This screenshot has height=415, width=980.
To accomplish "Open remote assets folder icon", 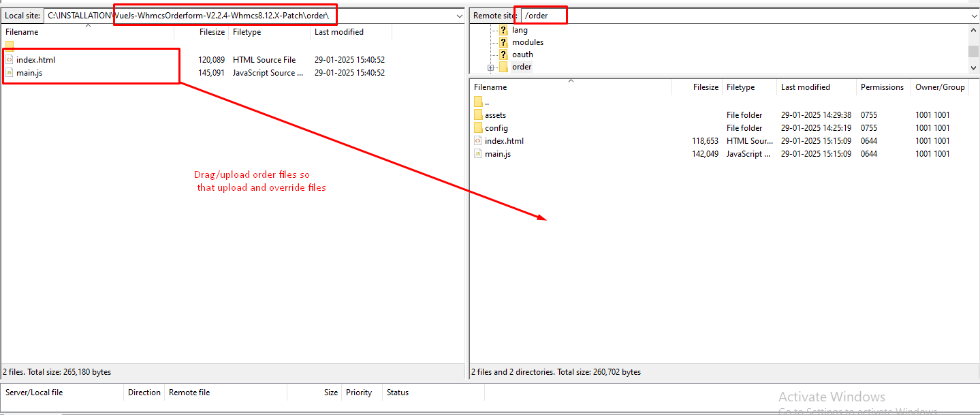I will 478,115.
